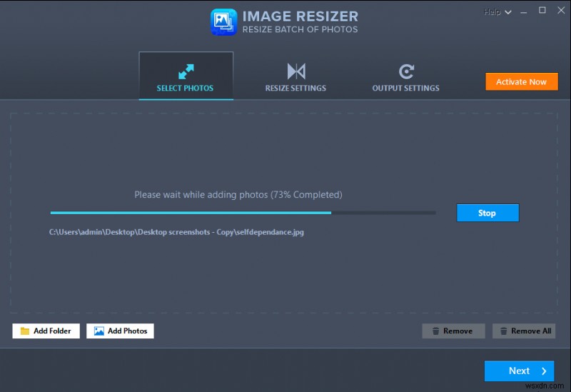The height and width of the screenshot is (392, 571).
Task: Click the adding photos progress bar
Action: (243, 213)
